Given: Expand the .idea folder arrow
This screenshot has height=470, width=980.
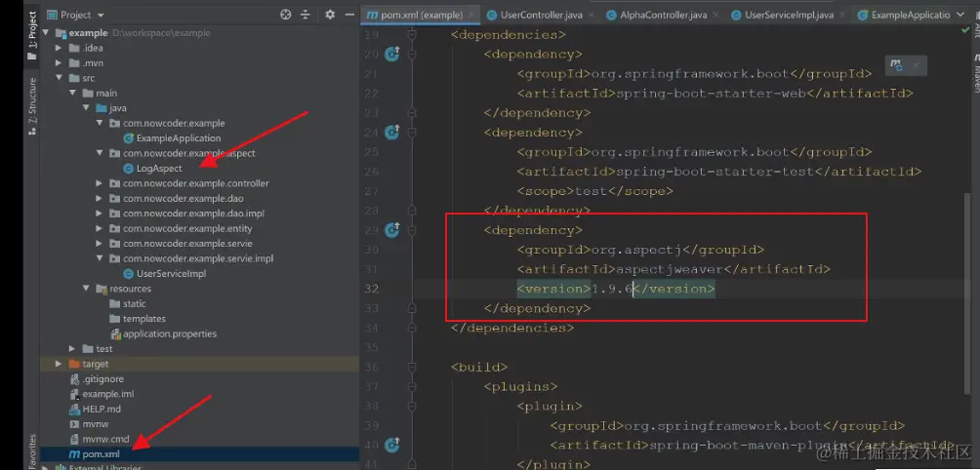Looking at the screenshot, I should tap(60, 48).
